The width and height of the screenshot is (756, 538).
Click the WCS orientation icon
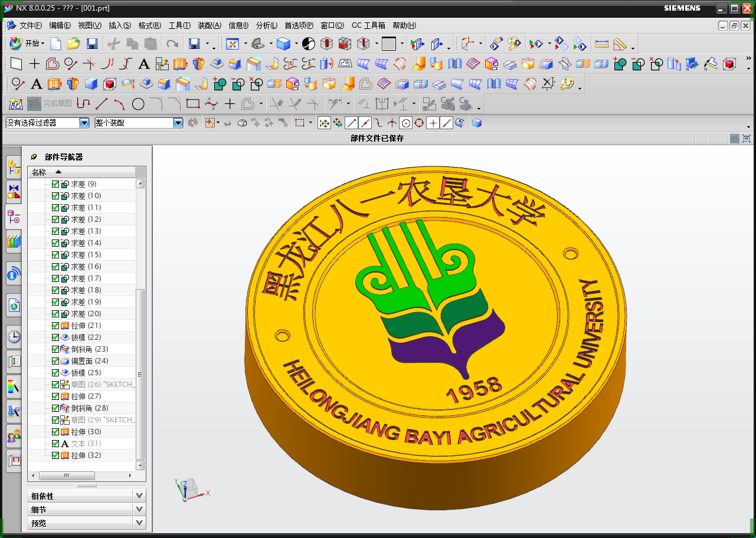coord(469,44)
